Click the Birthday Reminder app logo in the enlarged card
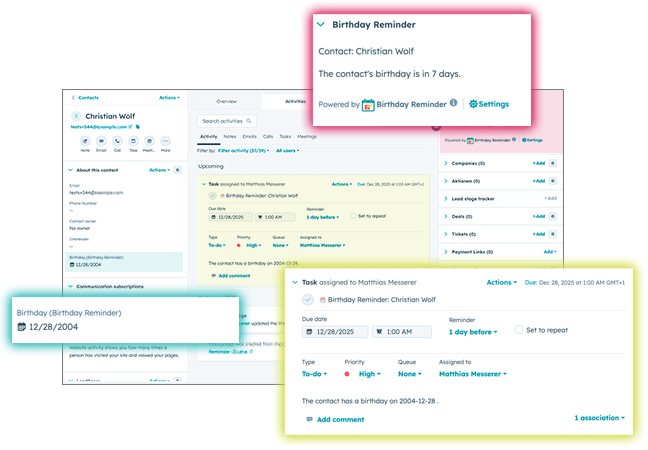Screen dimensions: 648x450 pos(368,105)
